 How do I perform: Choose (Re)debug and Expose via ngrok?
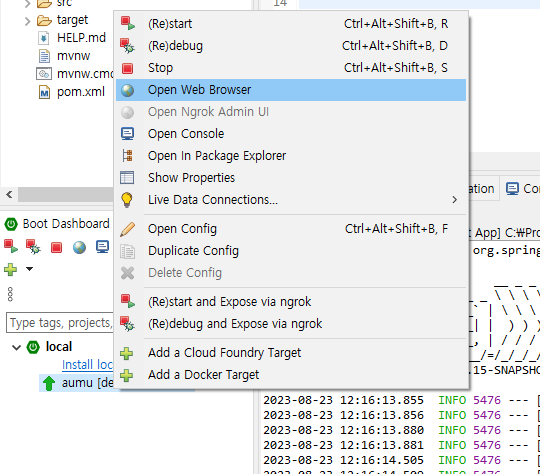[x=291, y=324]
